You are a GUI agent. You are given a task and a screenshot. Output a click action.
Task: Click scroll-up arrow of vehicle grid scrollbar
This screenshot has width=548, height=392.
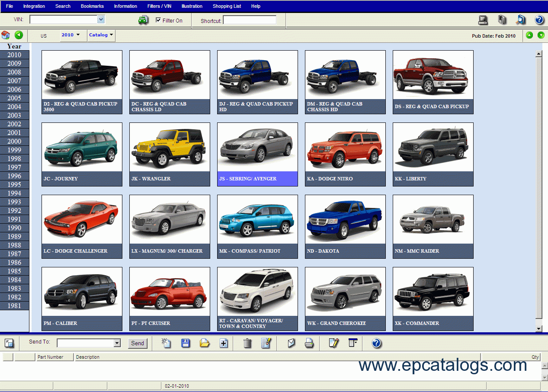pyautogui.click(x=538, y=54)
